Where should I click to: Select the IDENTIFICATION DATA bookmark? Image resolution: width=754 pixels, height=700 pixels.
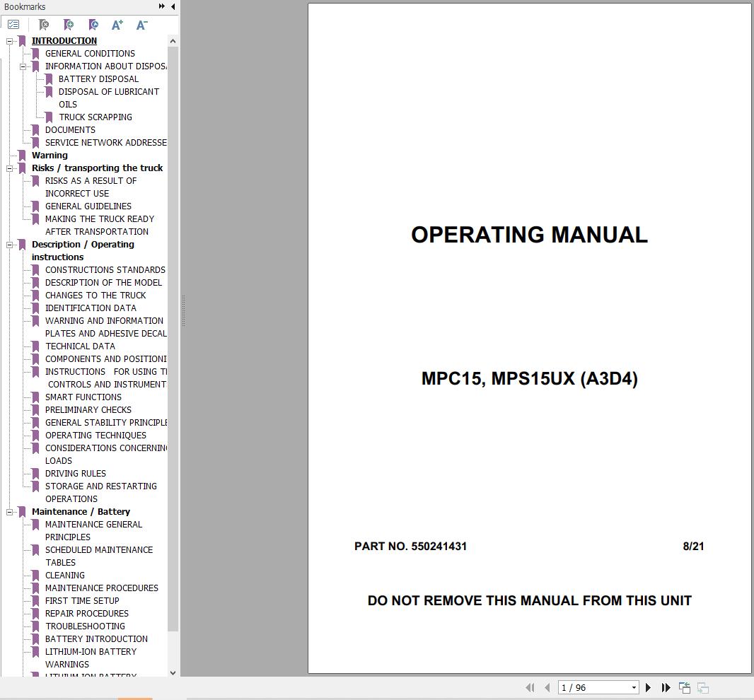[x=91, y=308]
